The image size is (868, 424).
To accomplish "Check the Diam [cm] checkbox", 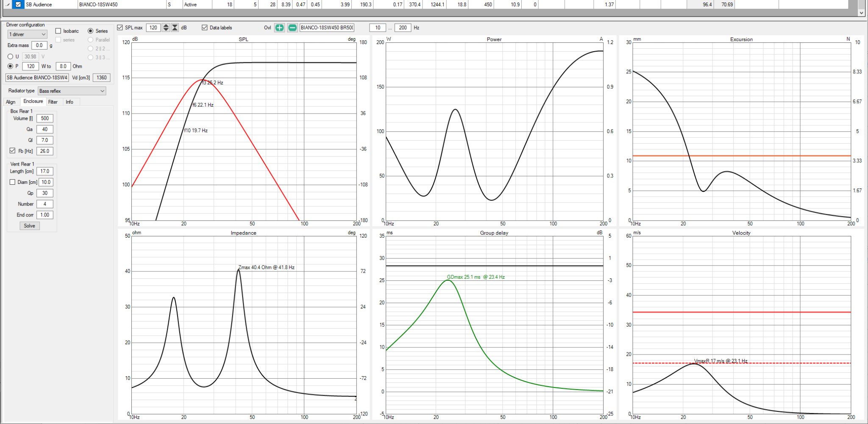I will [12, 182].
